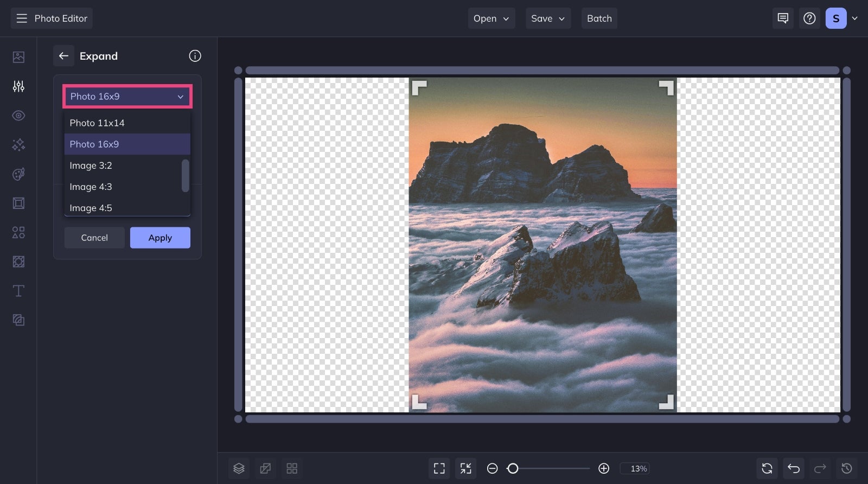Image resolution: width=868 pixels, height=484 pixels.
Task: Open the Overlays sidebar tool at bottom
Action: tap(18, 320)
